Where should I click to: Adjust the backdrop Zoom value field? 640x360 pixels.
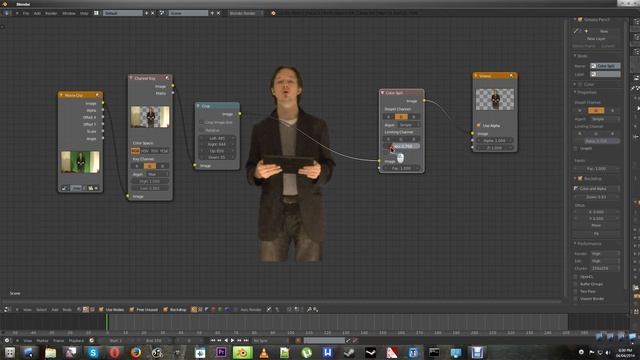click(x=596, y=197)
